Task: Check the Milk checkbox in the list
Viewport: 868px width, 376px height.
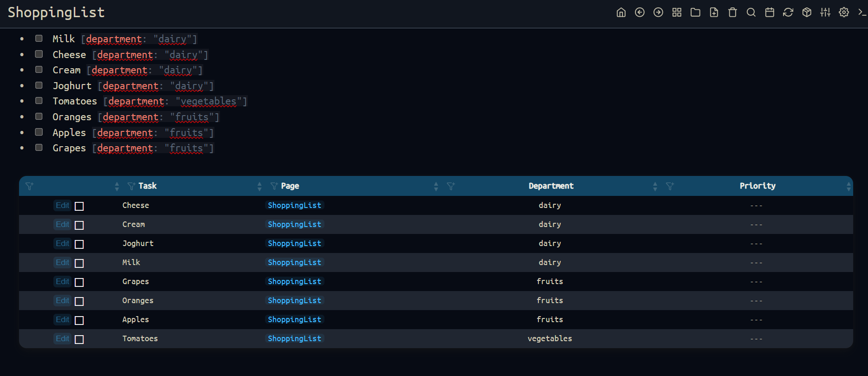Action: [x=39, y=39]
